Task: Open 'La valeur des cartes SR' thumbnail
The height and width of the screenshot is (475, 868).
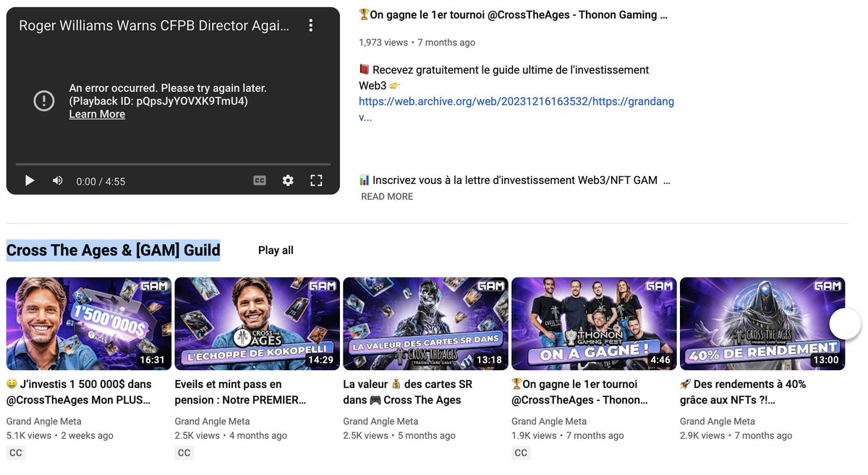Action: (425, 324)
